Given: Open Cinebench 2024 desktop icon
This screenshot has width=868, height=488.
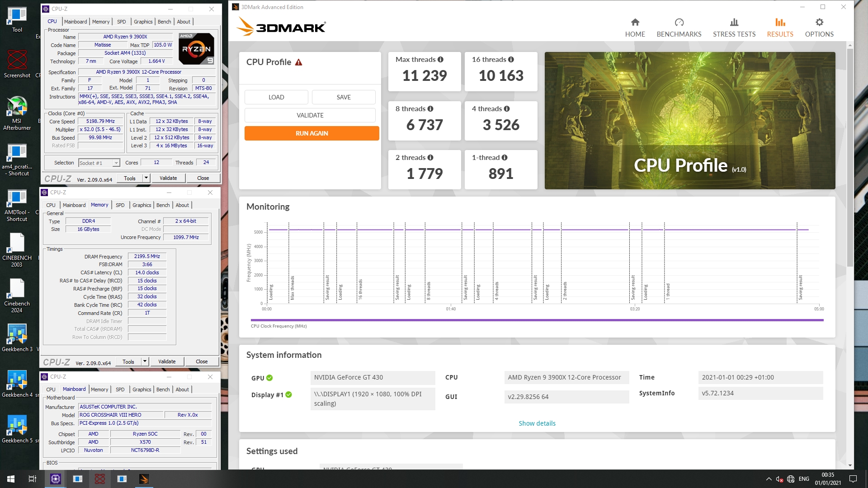Looking at the screenshot, I should pyautogui.click(x=17, y=296).
